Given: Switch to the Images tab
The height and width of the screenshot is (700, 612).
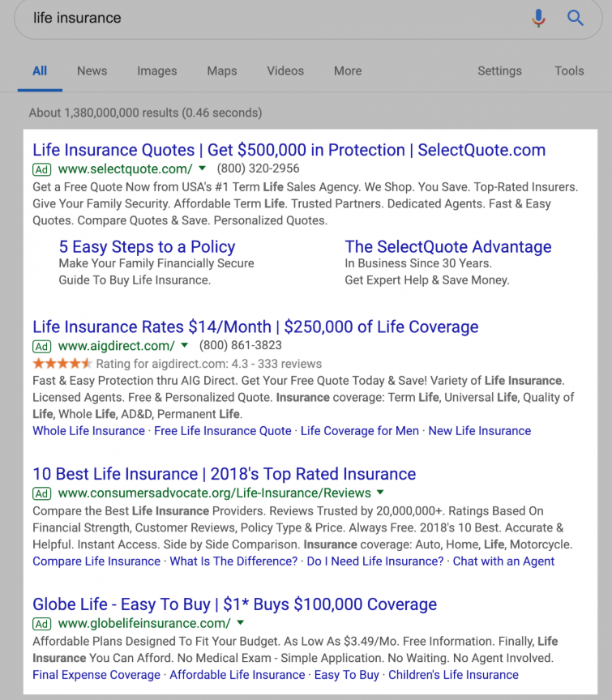Looking at the screenshot, I should tap(156, 71).
